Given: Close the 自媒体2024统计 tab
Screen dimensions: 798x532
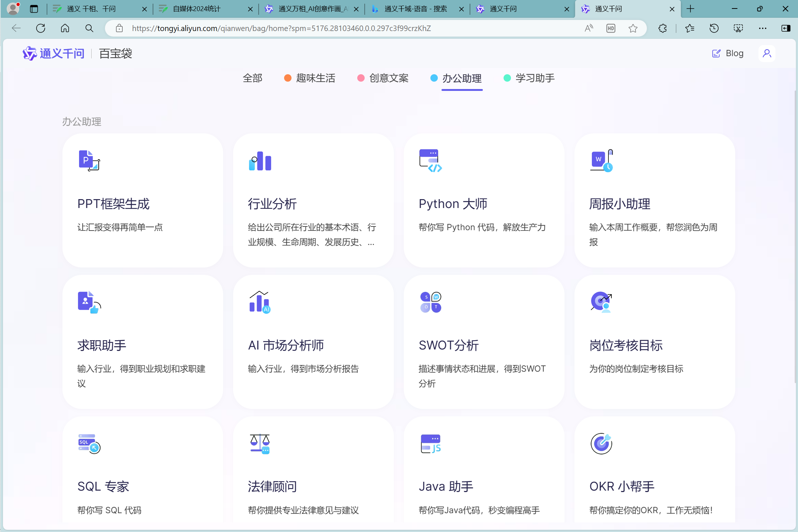Looking at the screenshot, I should (x=250, y=9).
